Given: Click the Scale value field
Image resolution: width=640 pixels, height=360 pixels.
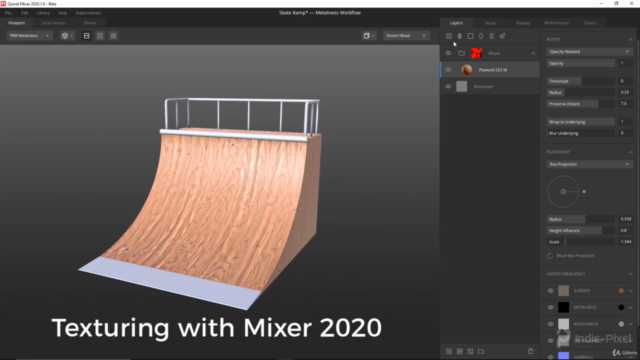Looking at the screenshot, I should tap(626, 242).
